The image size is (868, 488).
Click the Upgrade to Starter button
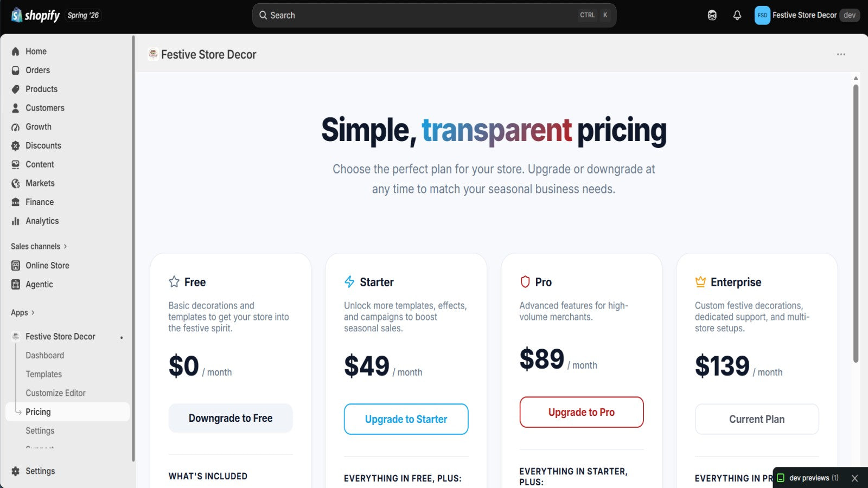click(x=406, y=419)
